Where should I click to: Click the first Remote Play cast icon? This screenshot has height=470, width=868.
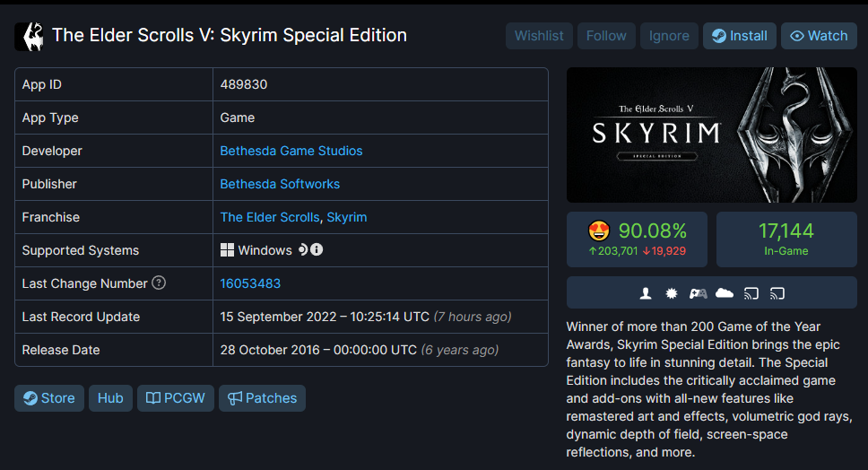point(751,293)
